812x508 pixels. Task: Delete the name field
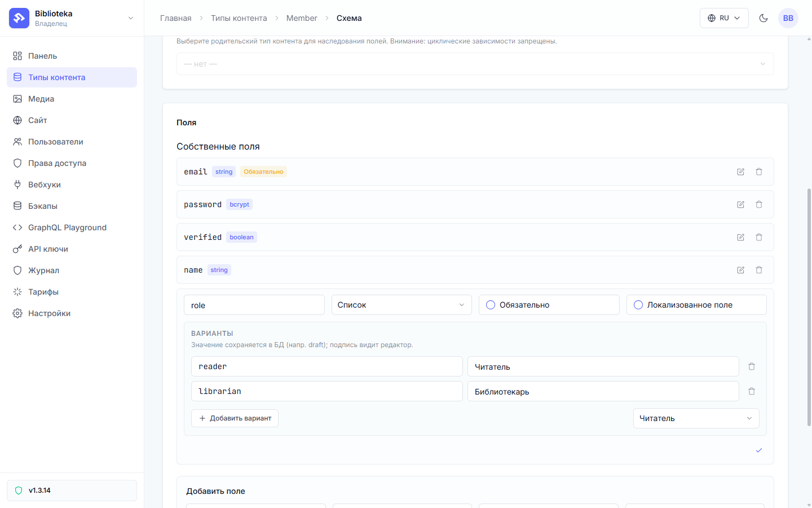click(x=759, y=270)
